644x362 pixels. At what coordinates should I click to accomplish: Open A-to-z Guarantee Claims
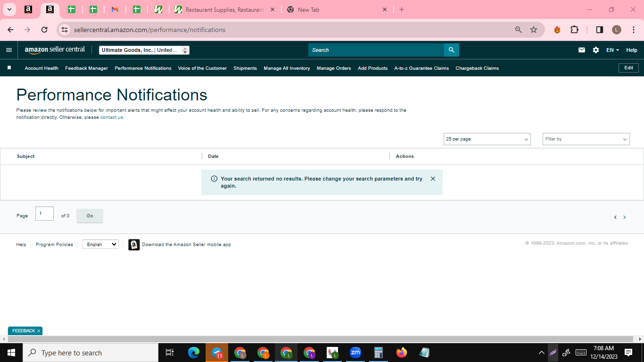point(421,68)
